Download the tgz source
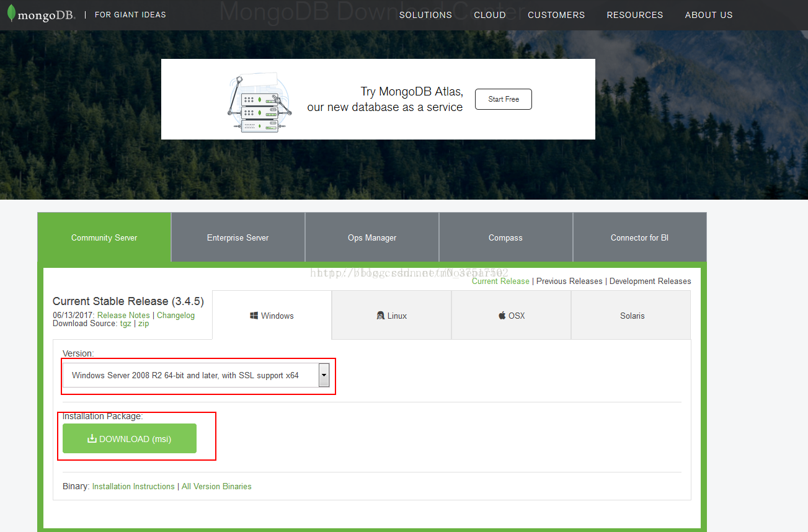This screenshot has height=532, width=808. click(126, 324)
